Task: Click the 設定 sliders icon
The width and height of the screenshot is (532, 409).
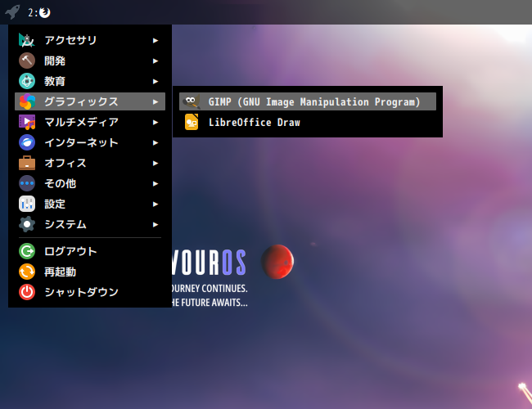Action: point(27,204)
